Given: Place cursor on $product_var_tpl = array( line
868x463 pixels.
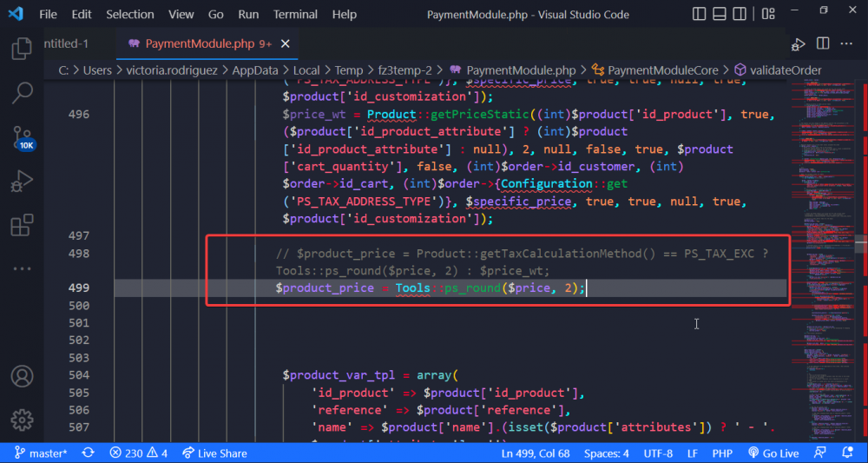Looking at the screenshot, I should click(x=371, y=375).
